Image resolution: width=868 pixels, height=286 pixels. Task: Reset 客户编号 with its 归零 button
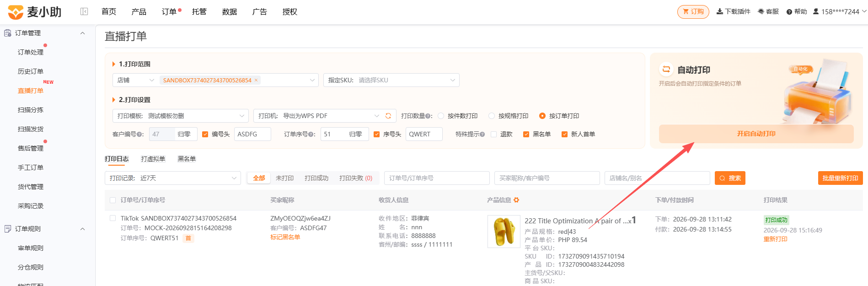pyautogui.click(x=184, y=134)
